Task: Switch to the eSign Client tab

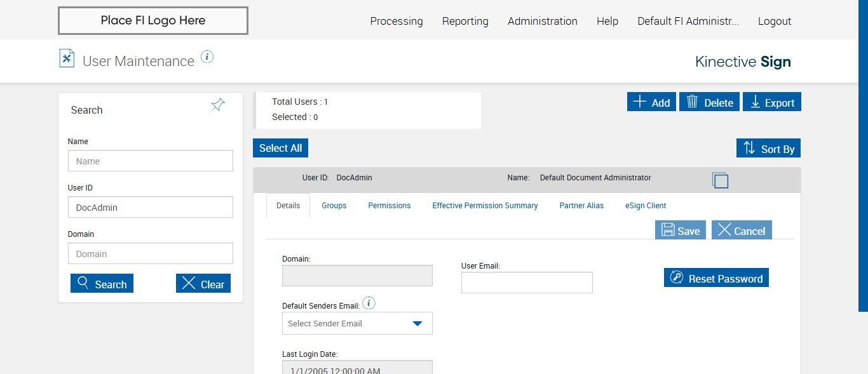Action: (646, 206)
